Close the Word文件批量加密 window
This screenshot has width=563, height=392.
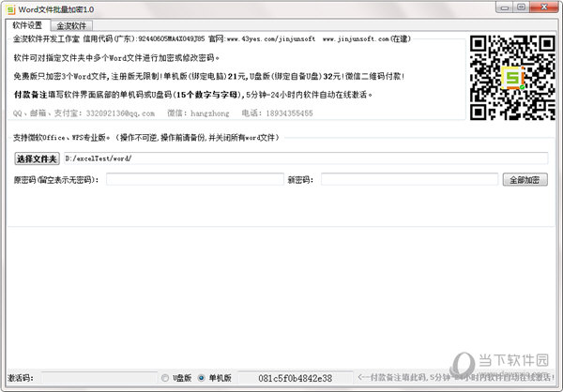[544, 8]
